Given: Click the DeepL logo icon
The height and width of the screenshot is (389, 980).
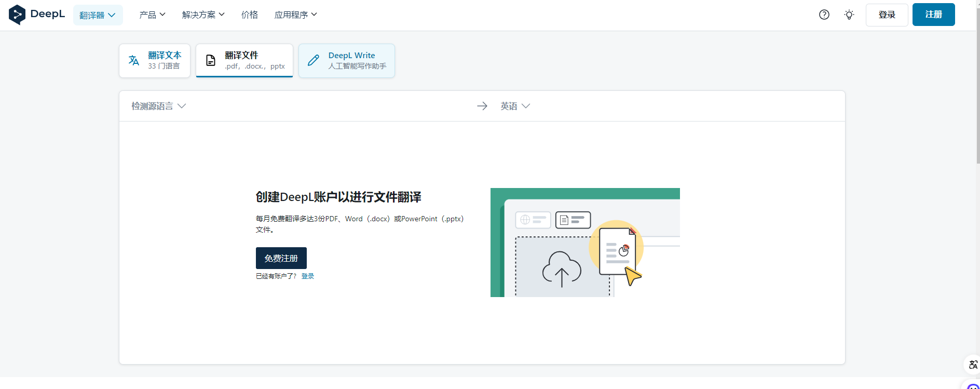Looking at the screenshot, I should coord(17,15).
